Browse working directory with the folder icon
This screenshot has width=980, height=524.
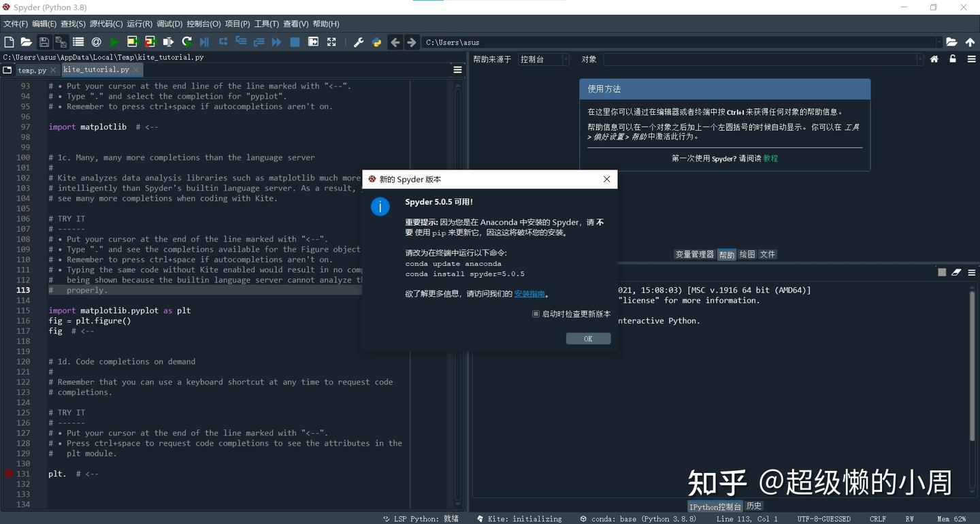(x=952, y=42)
